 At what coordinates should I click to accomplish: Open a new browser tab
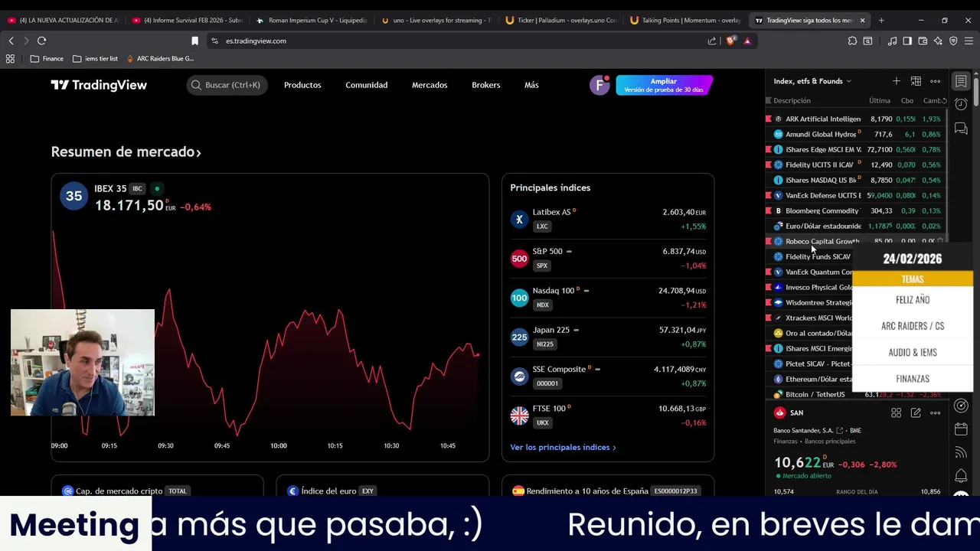(x=881, y=20)
